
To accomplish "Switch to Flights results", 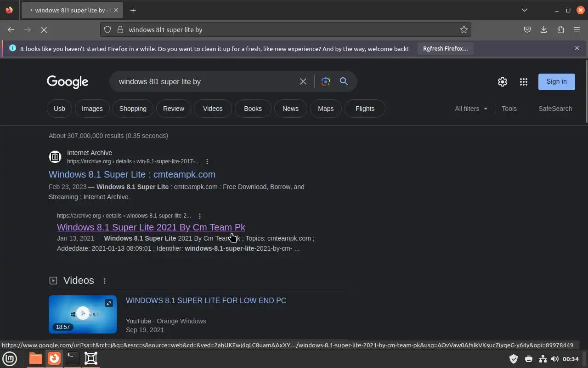I will [x=365, y=109].
